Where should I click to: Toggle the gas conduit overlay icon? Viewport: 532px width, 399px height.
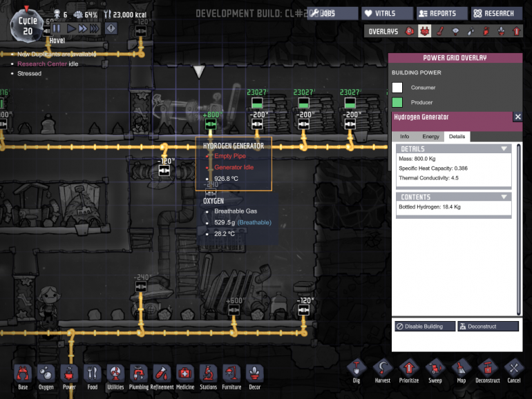click(x=486, y=32)
